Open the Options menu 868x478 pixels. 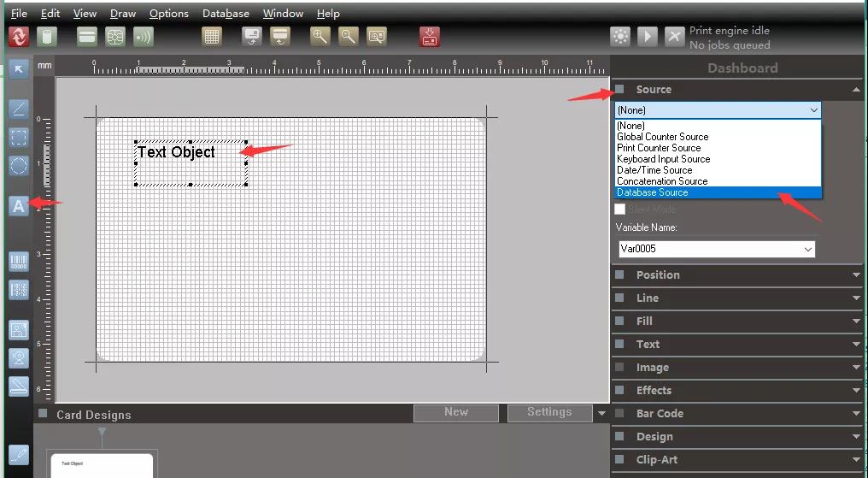pos(169,14)
